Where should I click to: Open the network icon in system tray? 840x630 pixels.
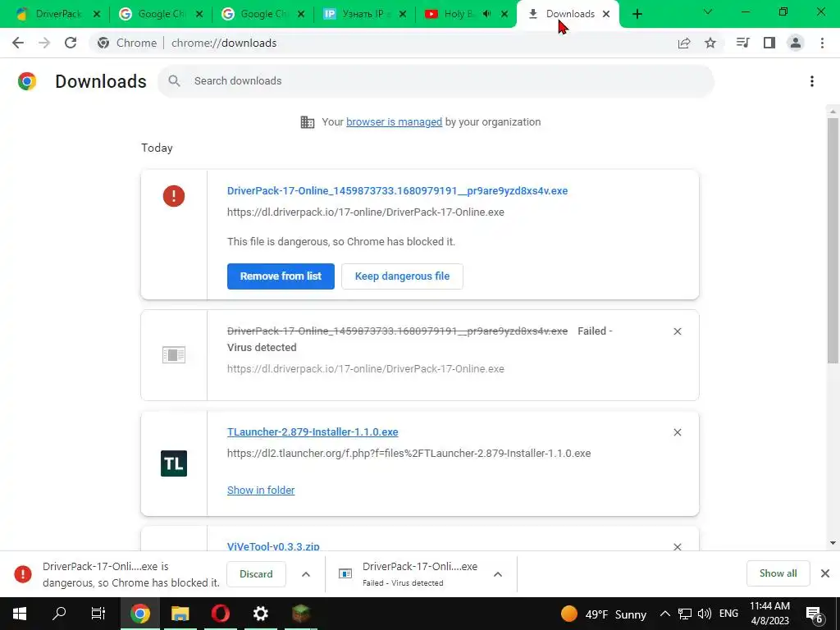pos(685,614)
